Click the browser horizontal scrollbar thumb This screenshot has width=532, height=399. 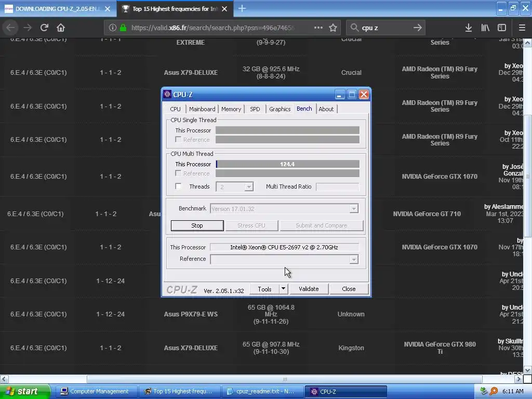point(284,379)
